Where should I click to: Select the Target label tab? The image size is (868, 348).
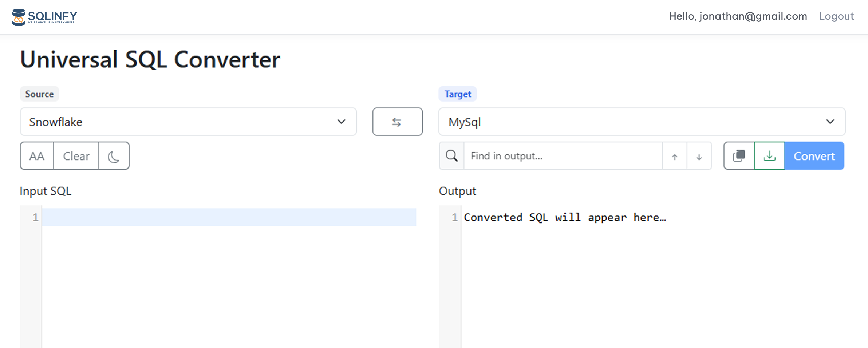coord(457,94)
